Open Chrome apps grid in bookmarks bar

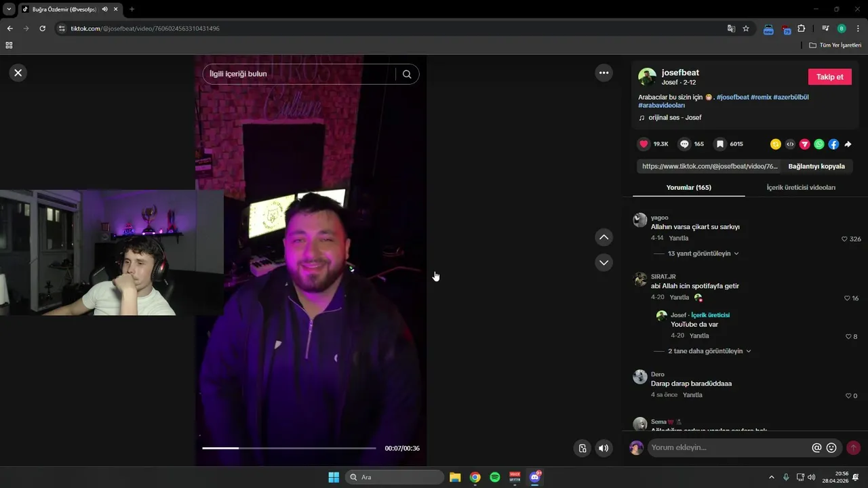(9, 45)
